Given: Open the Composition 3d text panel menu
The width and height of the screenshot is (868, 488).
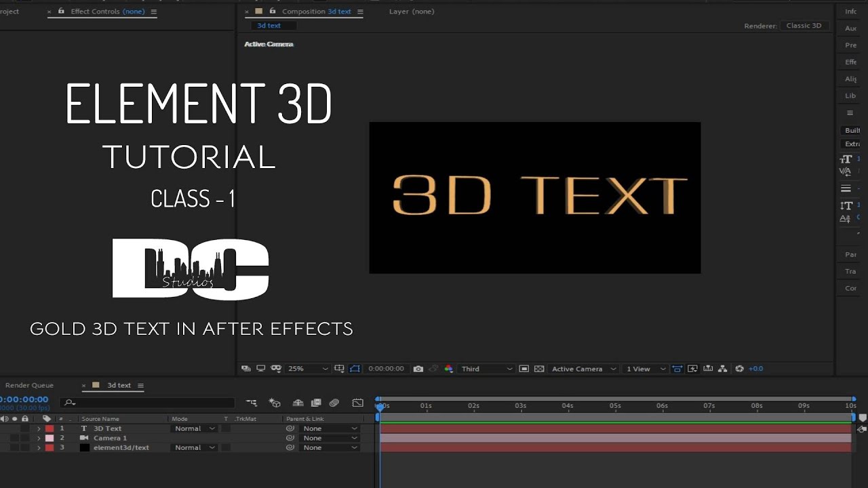Looking at the screenshot, I should 360,12.
